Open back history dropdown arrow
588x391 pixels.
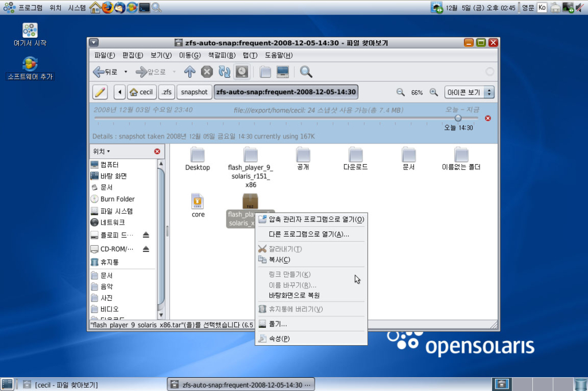pos(126,72)
